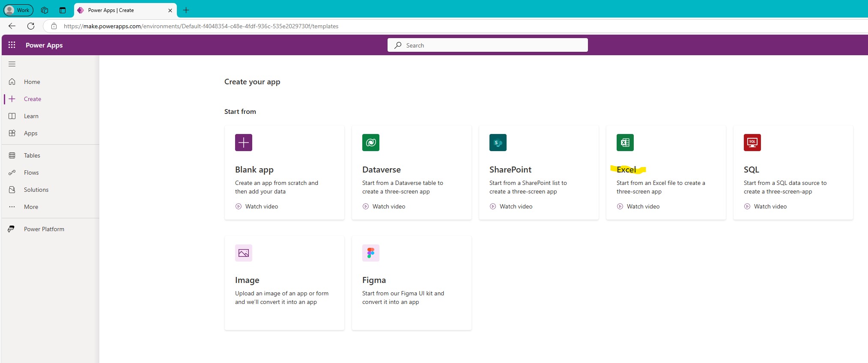Click the Blank app plus icon
The width and height of the screenshot is (868, 363).
(x=244, y=143)
